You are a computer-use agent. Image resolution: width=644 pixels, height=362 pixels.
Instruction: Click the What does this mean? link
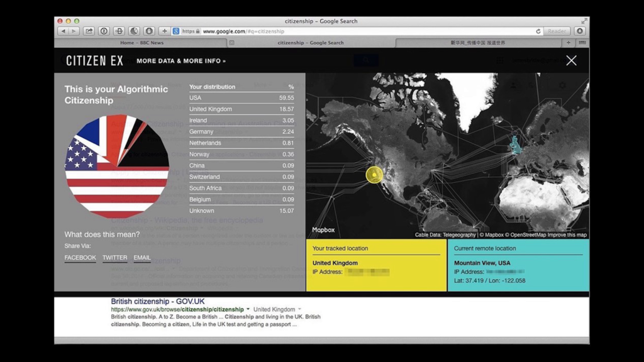(x=102, y=234)
